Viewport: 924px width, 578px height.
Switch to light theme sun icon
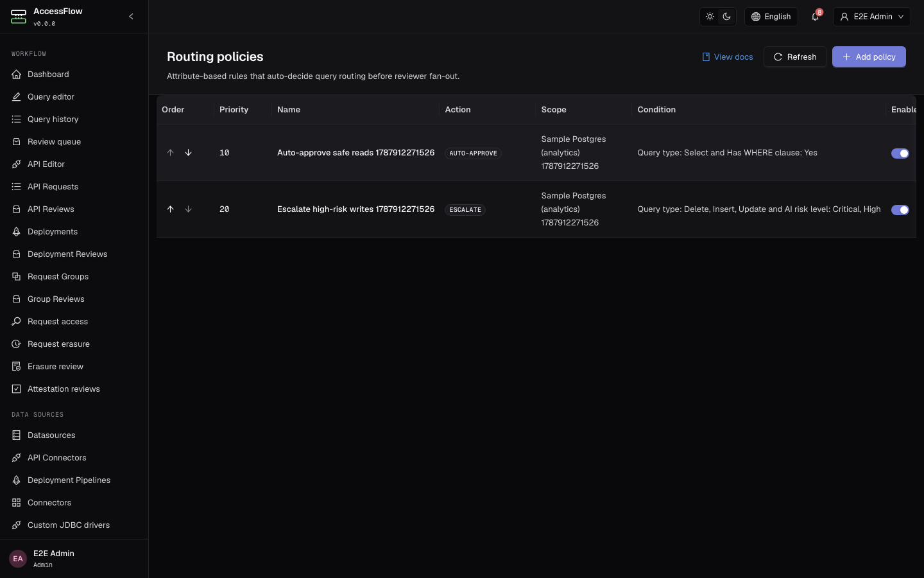[x=710, y=17]
